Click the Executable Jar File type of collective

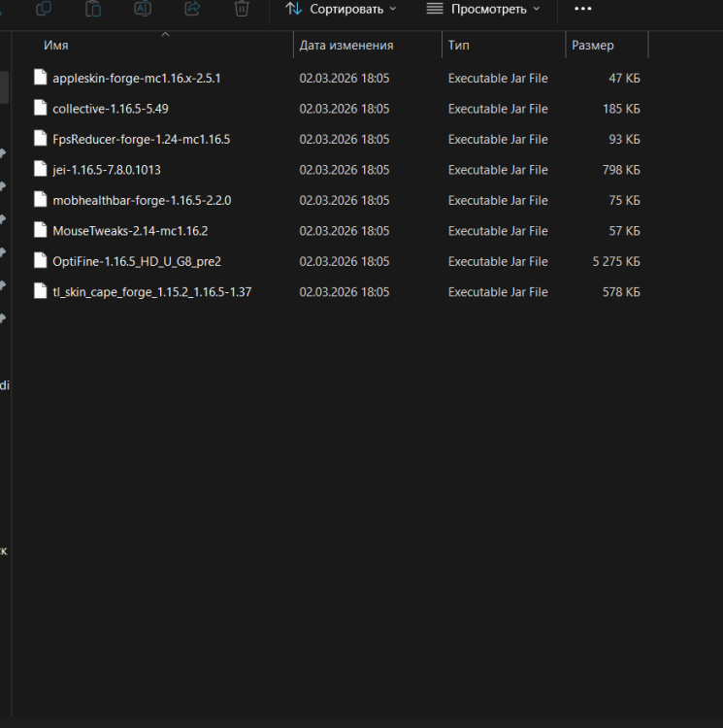click(x=498, y=109)
